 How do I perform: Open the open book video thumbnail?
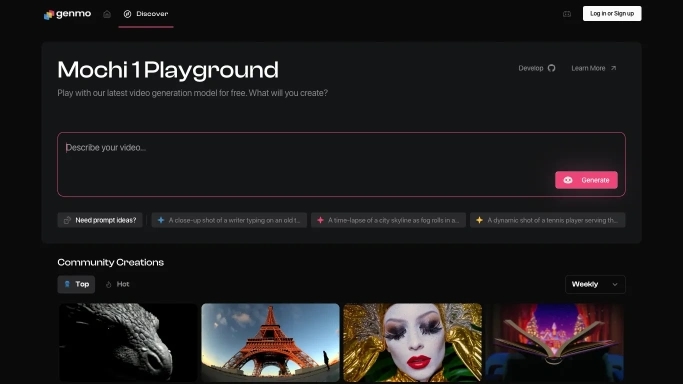(x=555, y=343)
